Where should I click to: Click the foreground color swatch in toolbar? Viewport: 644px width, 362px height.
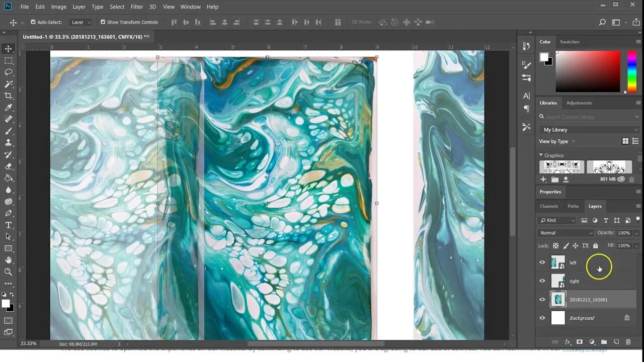(x=6, y=304)
